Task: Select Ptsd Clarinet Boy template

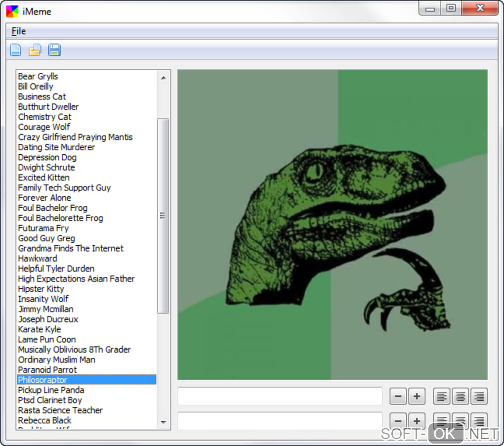Action: [86, 400]
